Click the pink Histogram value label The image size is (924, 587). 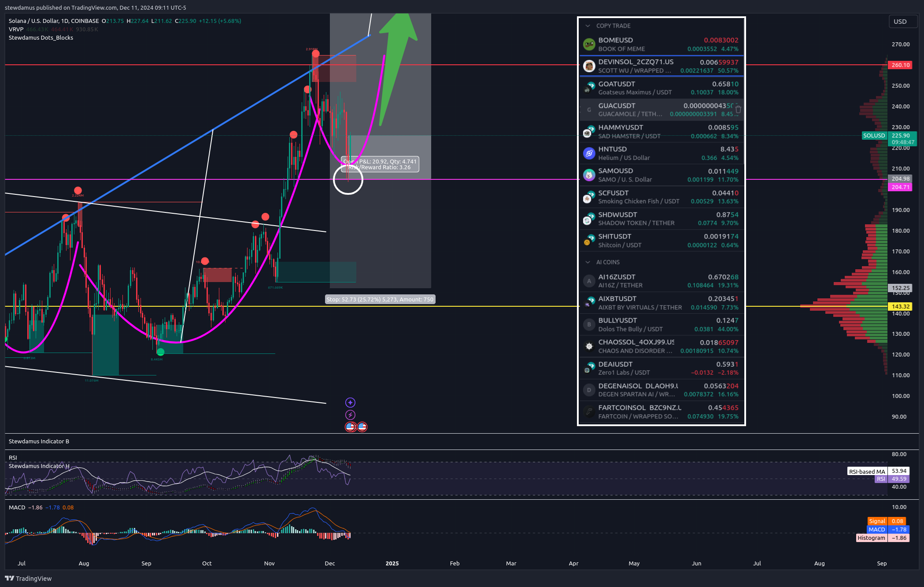883,538
